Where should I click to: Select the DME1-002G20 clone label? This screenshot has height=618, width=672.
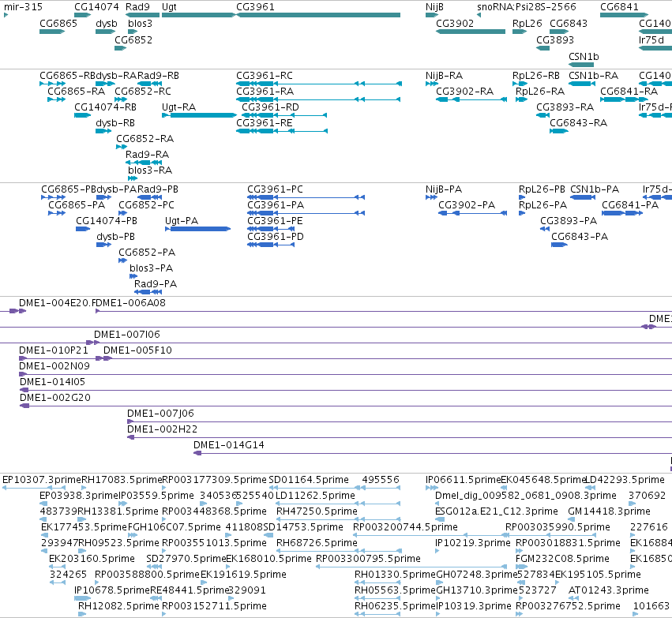pos(55,398)
